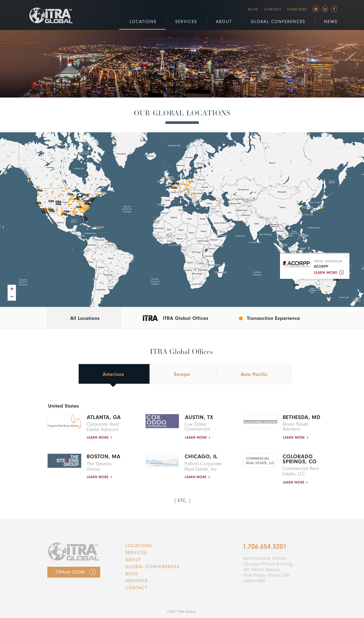Screen dimensions: 364x618
Task: Open Blog link in footer
Action: (x=132, y=574)
